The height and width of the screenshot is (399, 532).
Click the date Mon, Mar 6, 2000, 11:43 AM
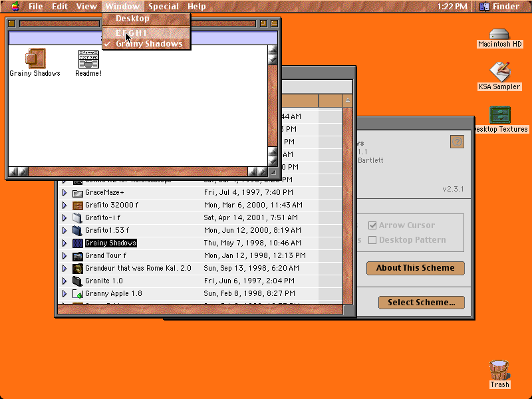253,205
